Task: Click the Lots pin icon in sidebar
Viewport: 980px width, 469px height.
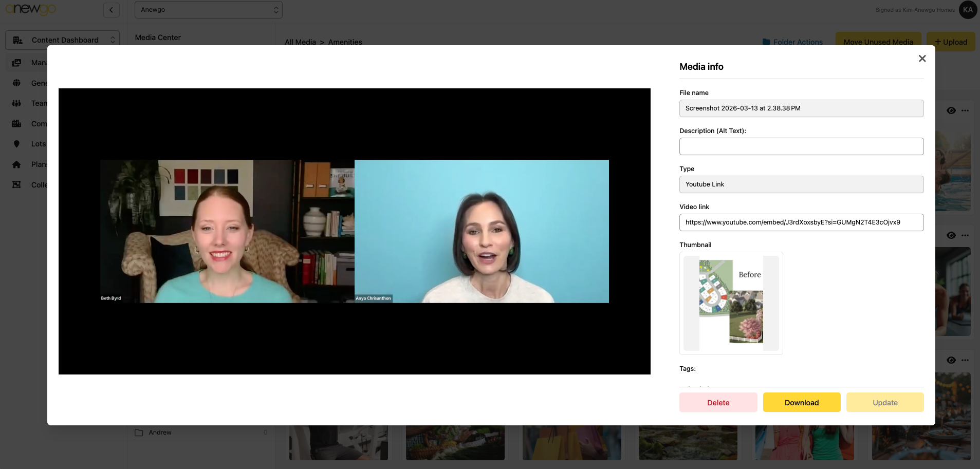Action: point(16,144)
